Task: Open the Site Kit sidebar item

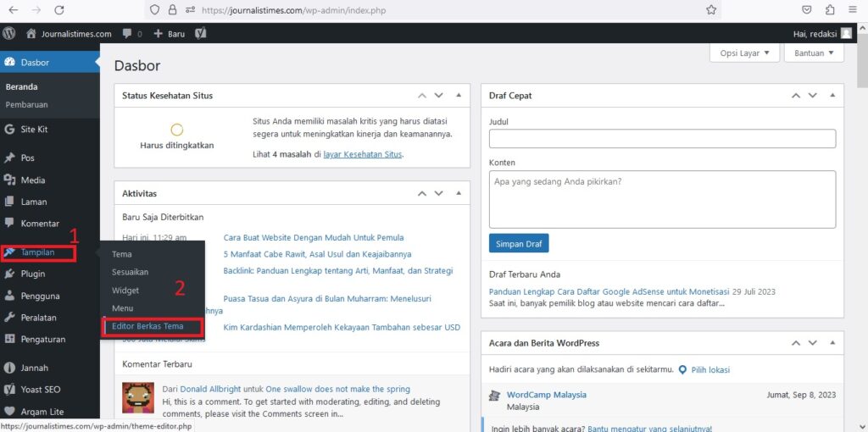Action: click(34, 130)
